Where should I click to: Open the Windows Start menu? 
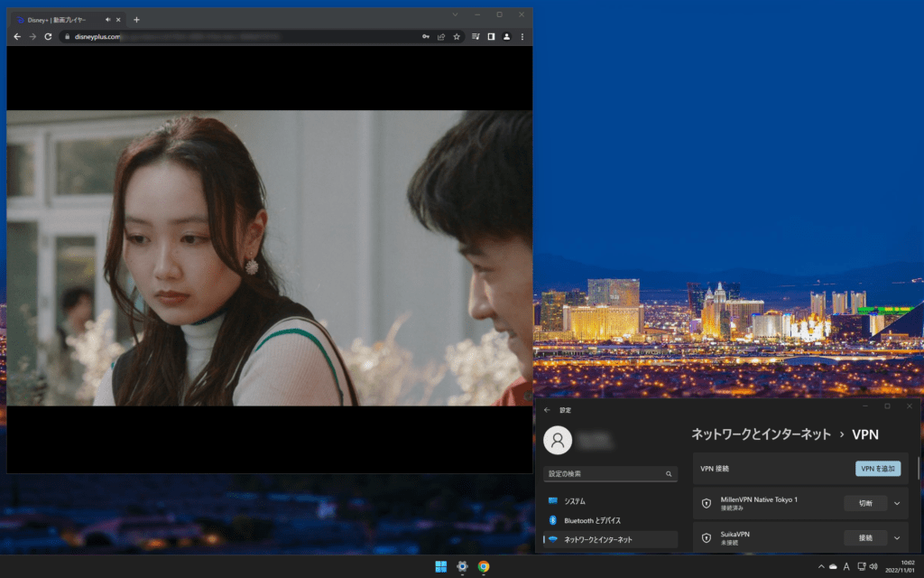coord(440,566)
